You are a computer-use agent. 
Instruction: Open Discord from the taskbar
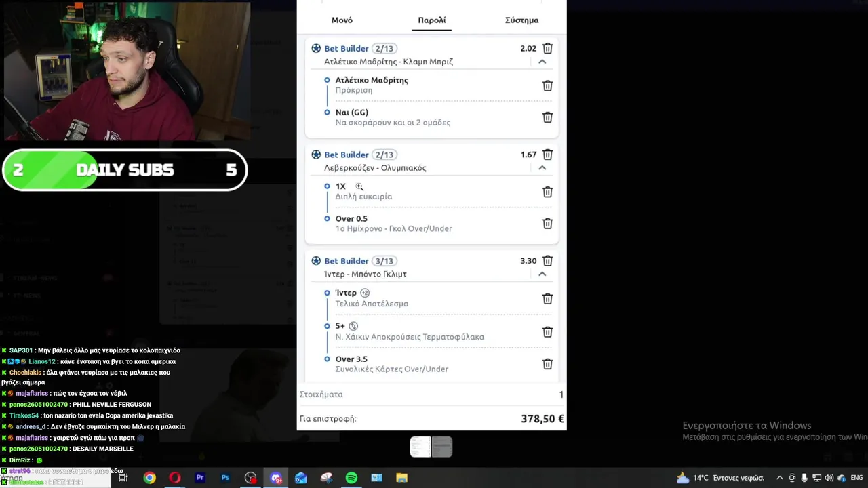(x=276, y=478)
